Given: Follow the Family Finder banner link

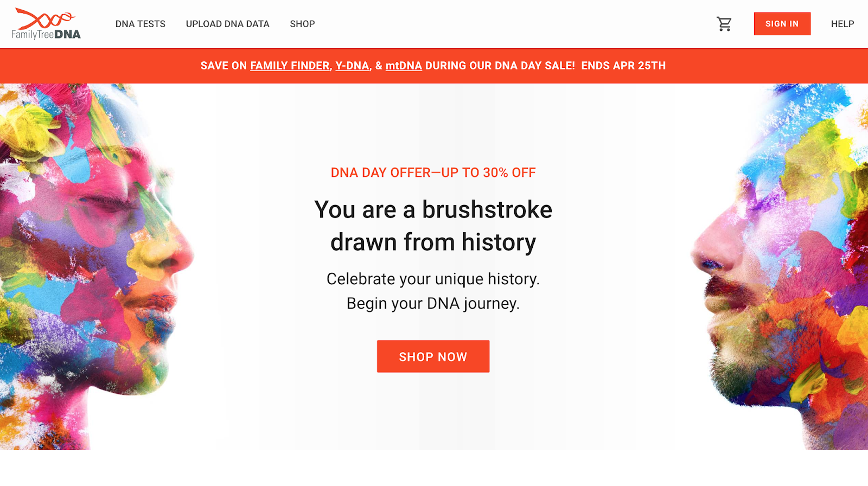Looking at the screenshot, I should pos(290,66).
